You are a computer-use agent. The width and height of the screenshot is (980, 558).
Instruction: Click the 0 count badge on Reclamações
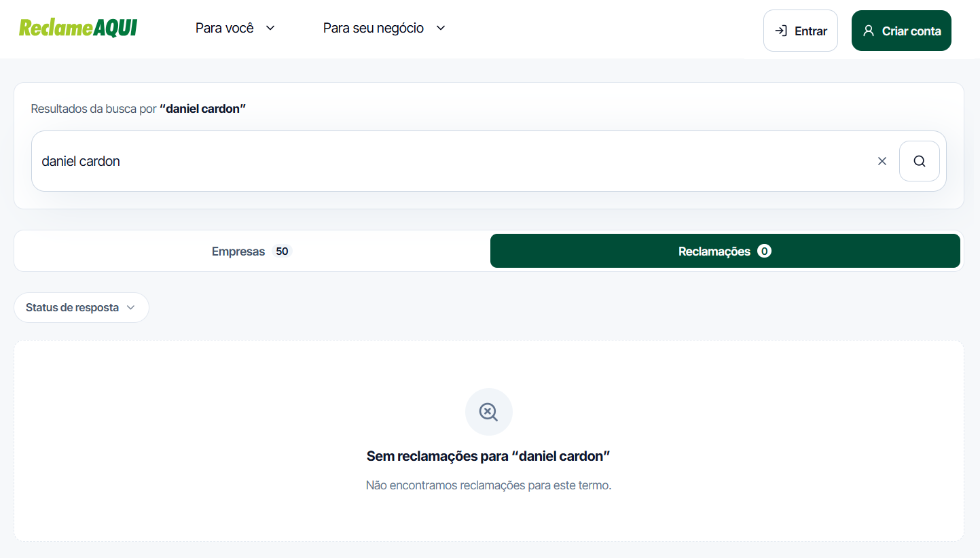[764, 251]
